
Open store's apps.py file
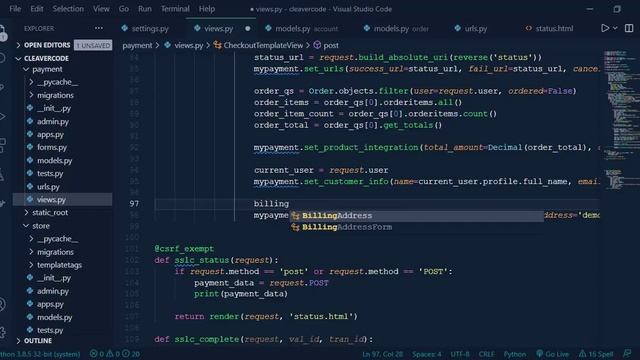point(50,304)
